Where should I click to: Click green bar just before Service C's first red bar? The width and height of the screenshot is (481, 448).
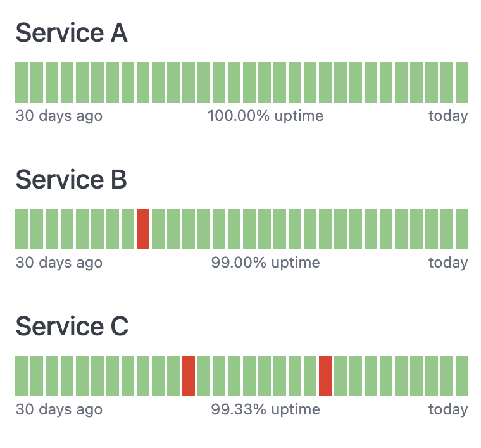[x=173, y=376]
